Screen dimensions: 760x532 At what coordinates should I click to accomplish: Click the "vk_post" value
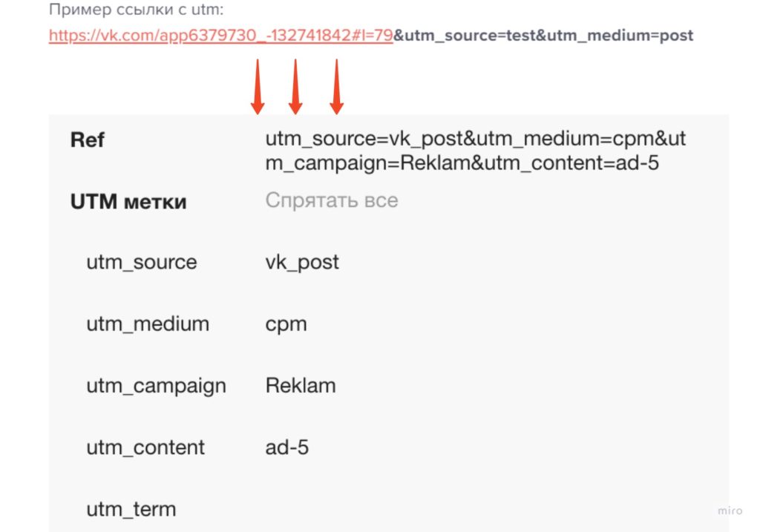[x=302, y=262]
